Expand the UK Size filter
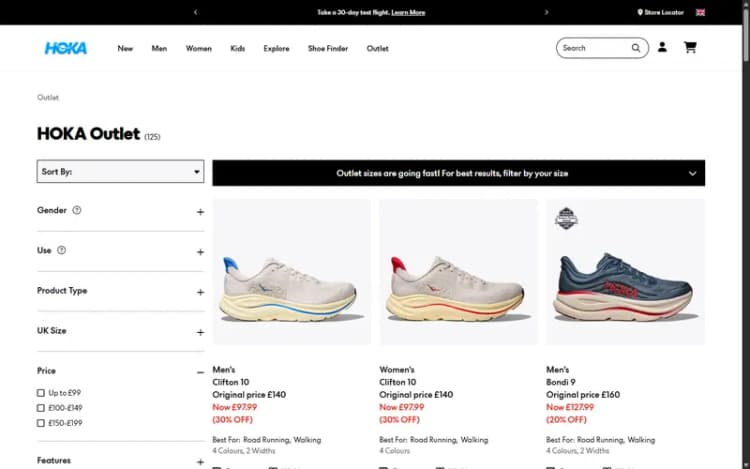 pos(200,332)
